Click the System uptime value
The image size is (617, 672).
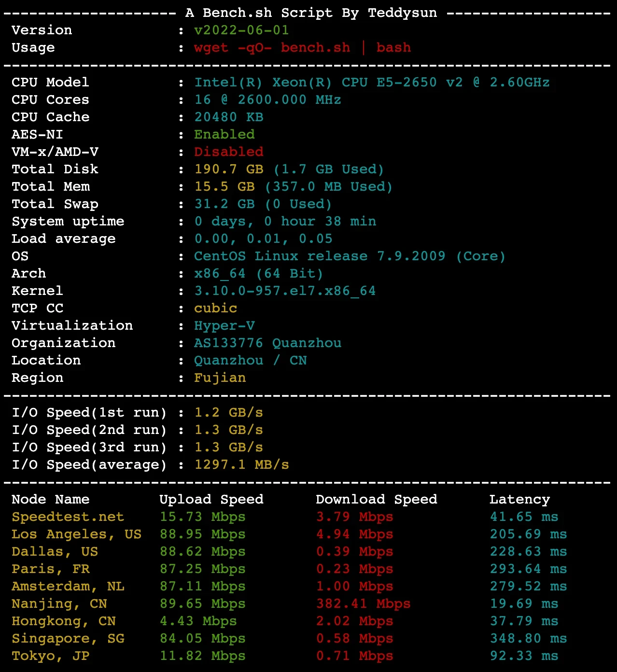coord(285,222)
